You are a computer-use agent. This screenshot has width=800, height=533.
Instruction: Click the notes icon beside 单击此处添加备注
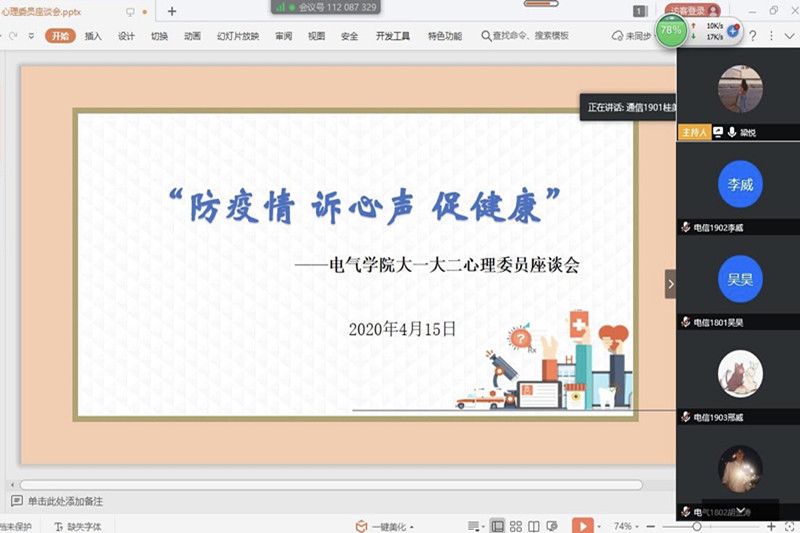[x=16, y=501]
